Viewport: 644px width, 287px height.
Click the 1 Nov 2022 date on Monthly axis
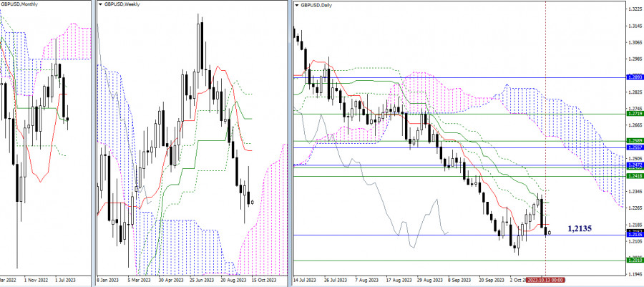[36, 280]
